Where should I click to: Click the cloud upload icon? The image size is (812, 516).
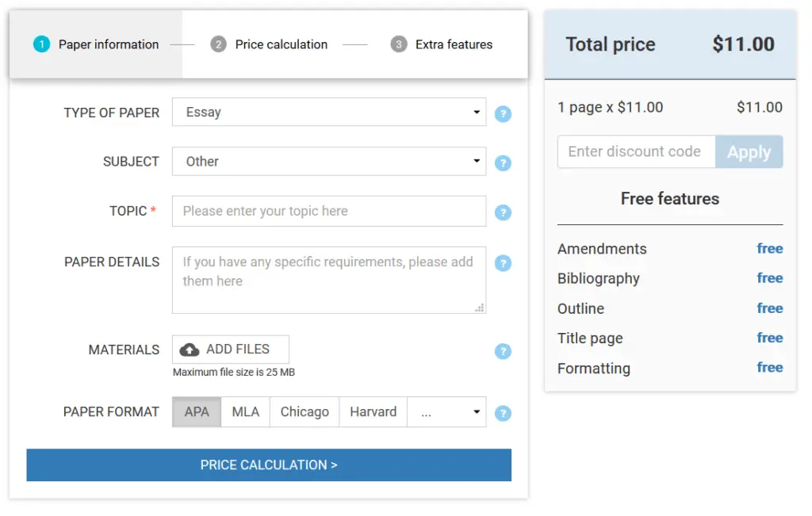click(x=190, y=350)
